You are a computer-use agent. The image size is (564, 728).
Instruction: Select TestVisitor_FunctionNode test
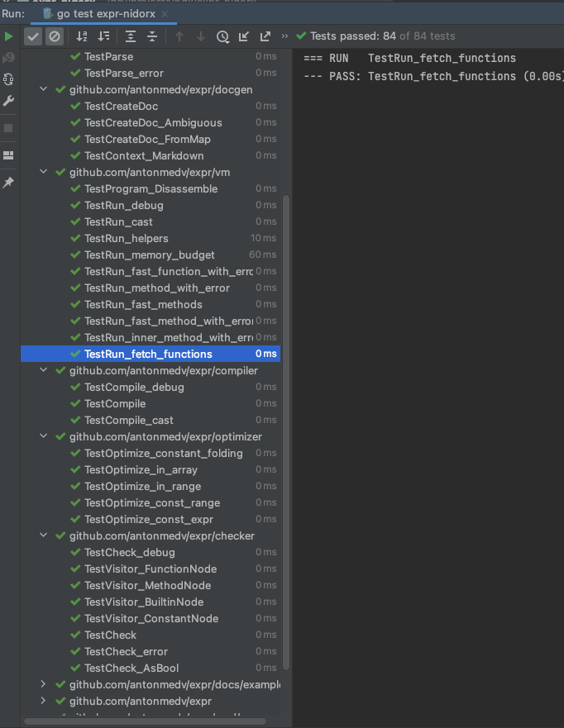point(151,569)
